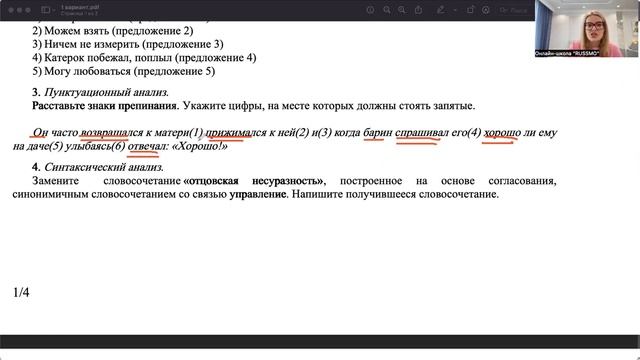This screenshot has width=640, height=360.
Task: Click the webcam video thumbnail of presenter
Action: tap(586, 28)
